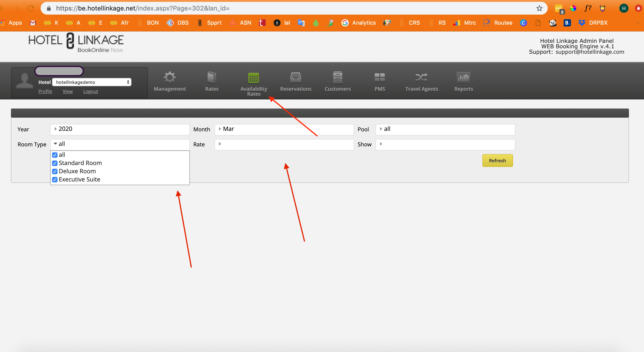Uncheck the Executive Suite checkbox

click(55, 180)
